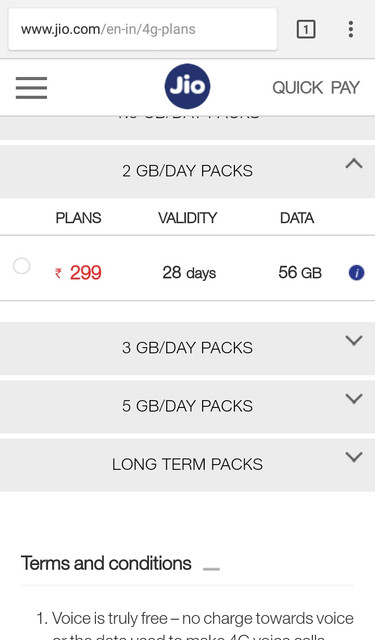Tap the 3 GB/DAY PACKS header text
Image resolution: width=375 pixels, height=640 pixels.
(x=187, y=348)
